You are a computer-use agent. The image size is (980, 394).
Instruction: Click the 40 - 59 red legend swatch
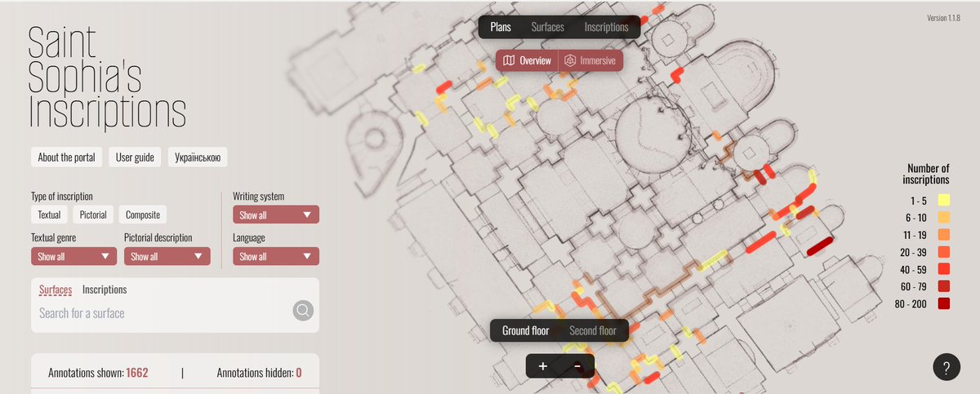click(944, 268)
